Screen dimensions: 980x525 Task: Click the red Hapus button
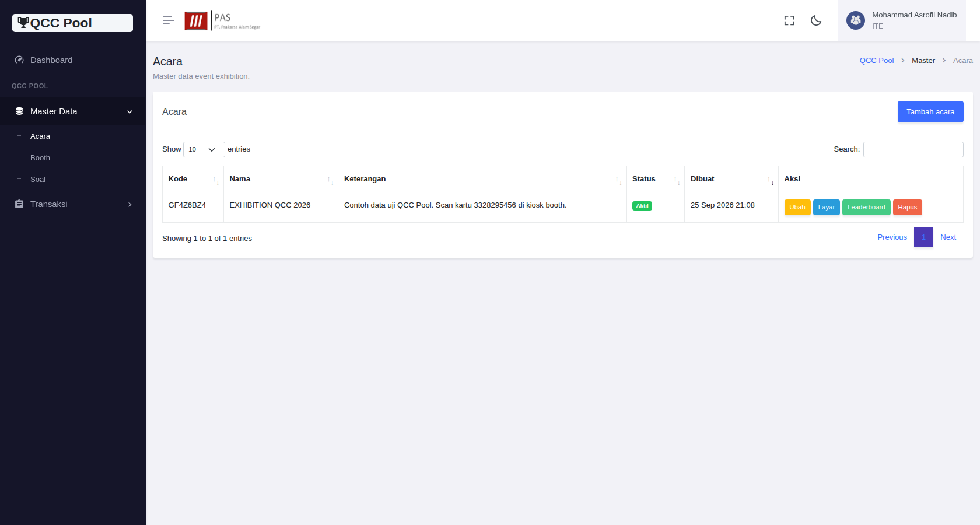coord(908,207)
